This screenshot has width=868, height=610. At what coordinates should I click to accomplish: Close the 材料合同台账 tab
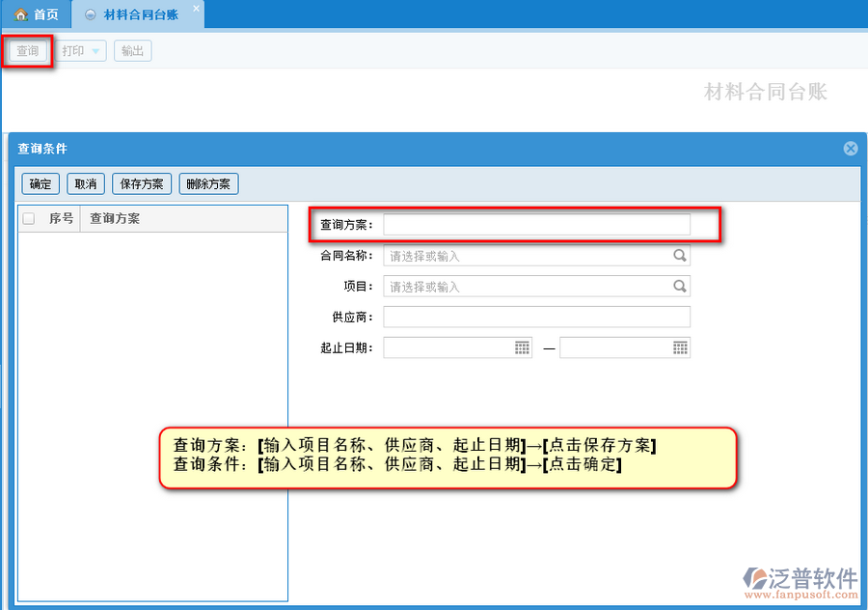(x=196, y=9)
